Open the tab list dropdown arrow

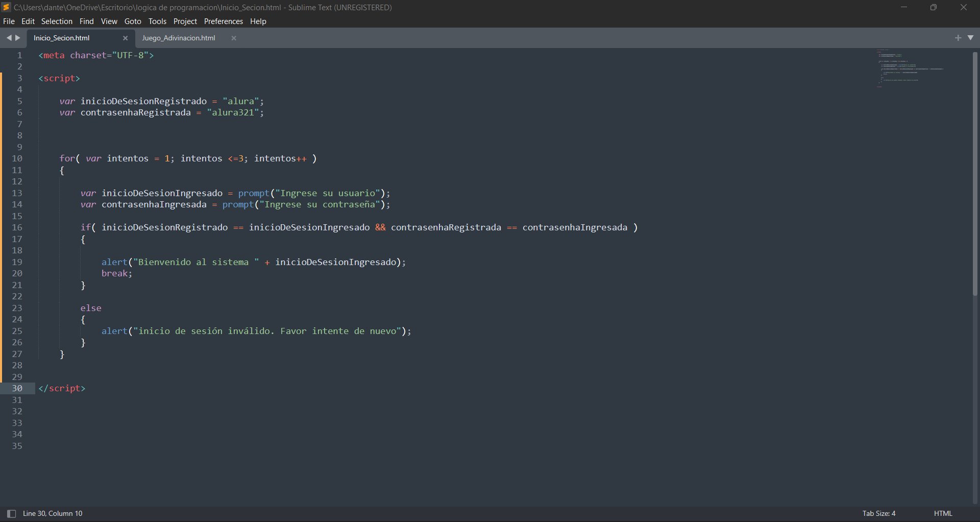pyautogui.click(x=970, y=38)
